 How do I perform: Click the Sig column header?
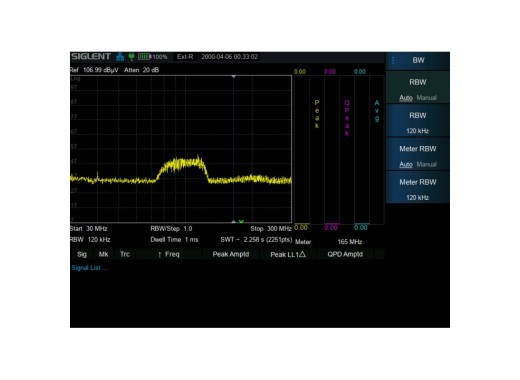(82, 254)
